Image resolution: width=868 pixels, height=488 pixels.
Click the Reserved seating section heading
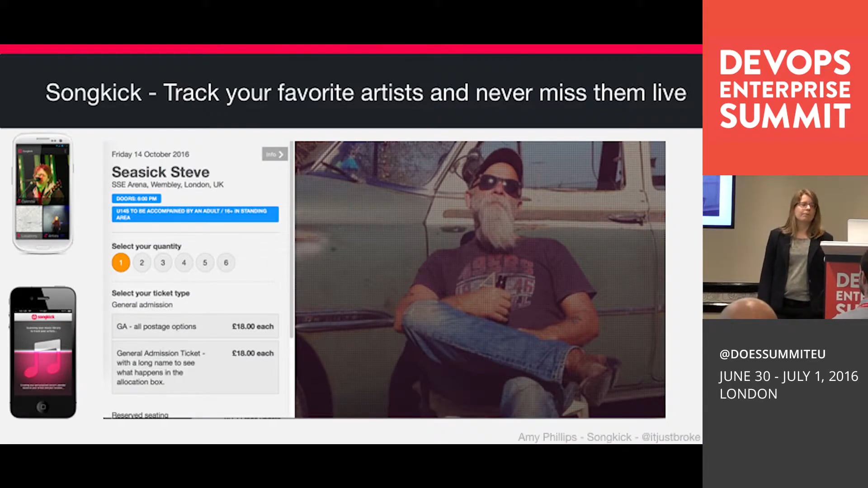[140, 415]
